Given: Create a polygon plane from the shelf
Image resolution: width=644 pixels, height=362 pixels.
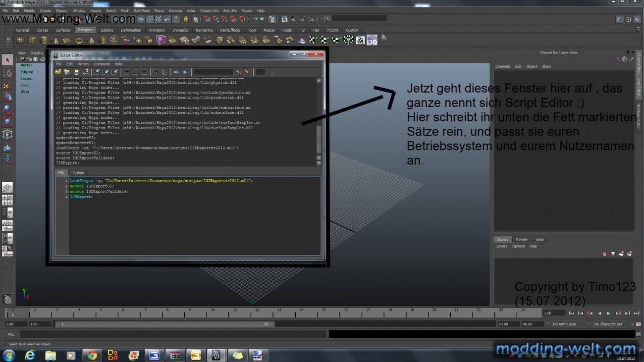Looking at the screenshot, I should click(x=67, y=40).
